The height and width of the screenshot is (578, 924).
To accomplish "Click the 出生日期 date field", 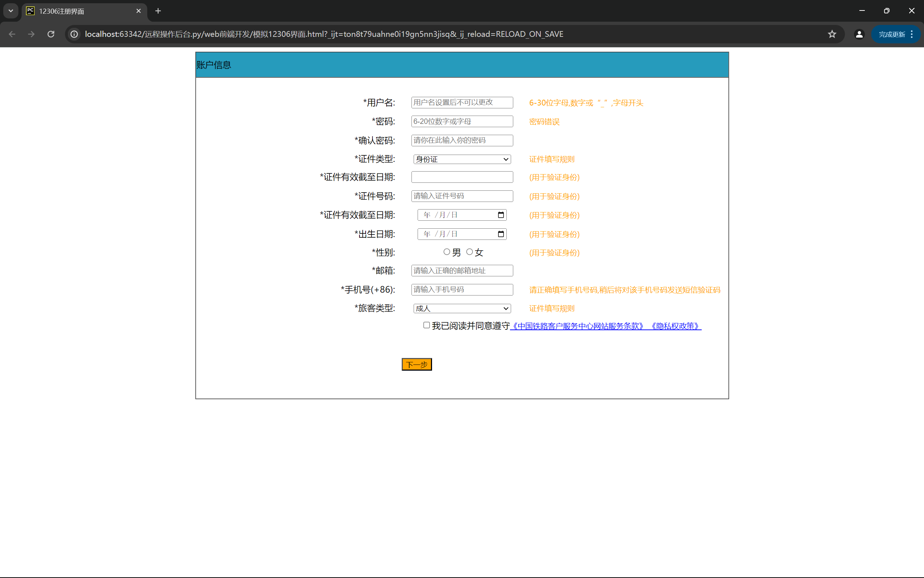I will (x=462, y=234).
